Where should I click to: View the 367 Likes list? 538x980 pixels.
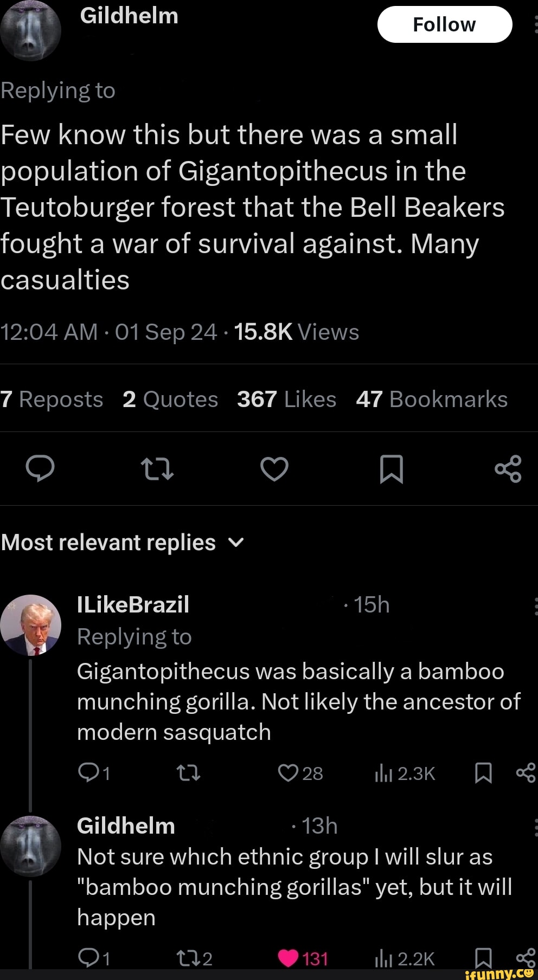pos(286,399)
